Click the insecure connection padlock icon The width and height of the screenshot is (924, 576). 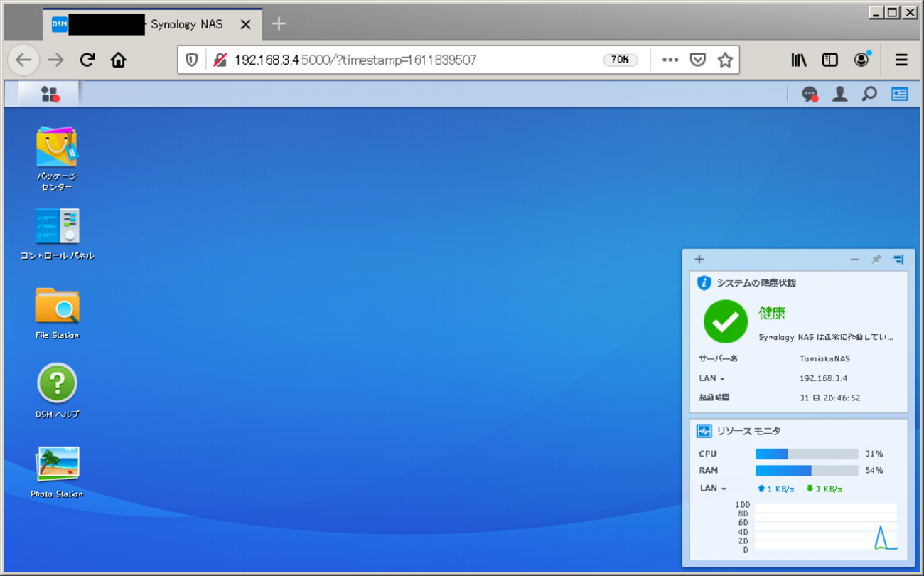(x=220, y=60)
